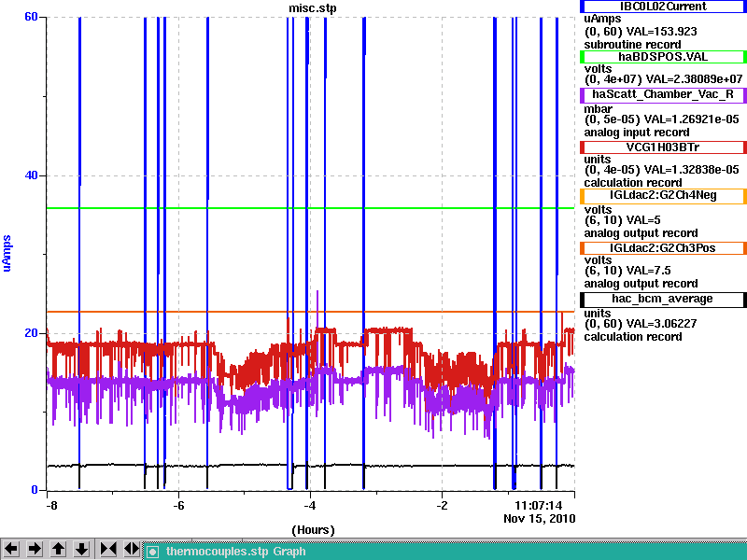Click the VAL=1.32838e-05 readout text

[692, 170]
